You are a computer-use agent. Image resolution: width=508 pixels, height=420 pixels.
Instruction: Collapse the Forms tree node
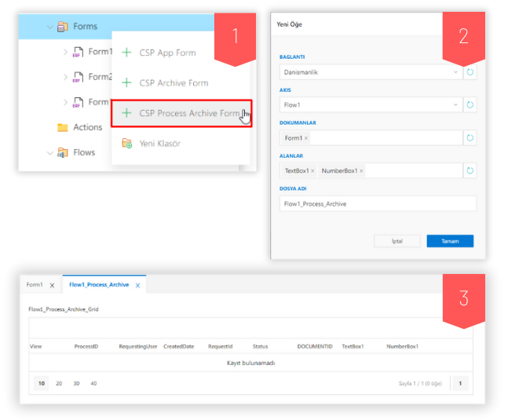click(50, 27)
